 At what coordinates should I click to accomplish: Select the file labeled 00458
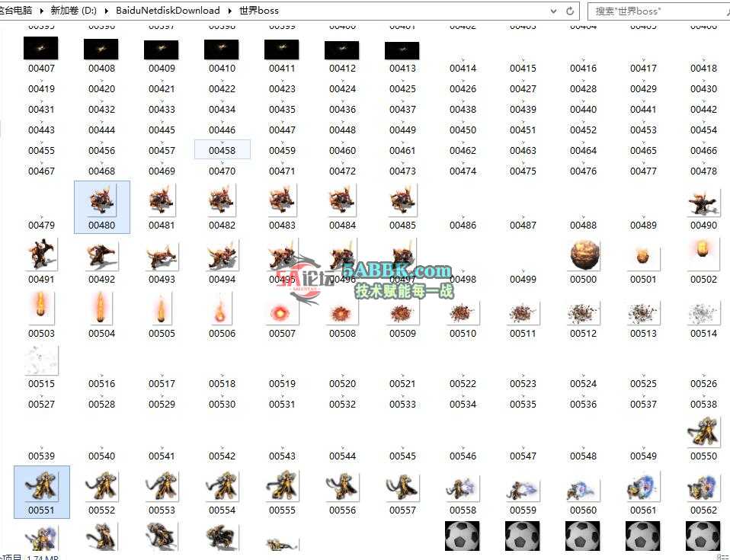point(222,150)
